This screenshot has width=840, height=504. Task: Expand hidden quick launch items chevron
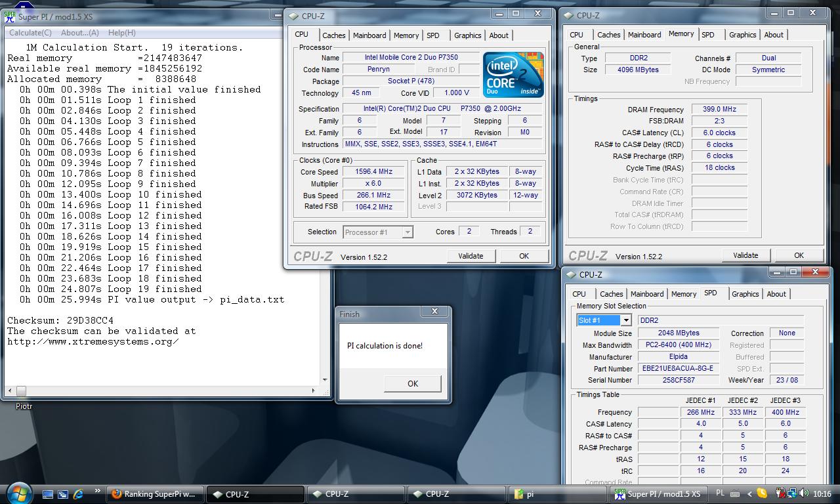tap(97, 491)
